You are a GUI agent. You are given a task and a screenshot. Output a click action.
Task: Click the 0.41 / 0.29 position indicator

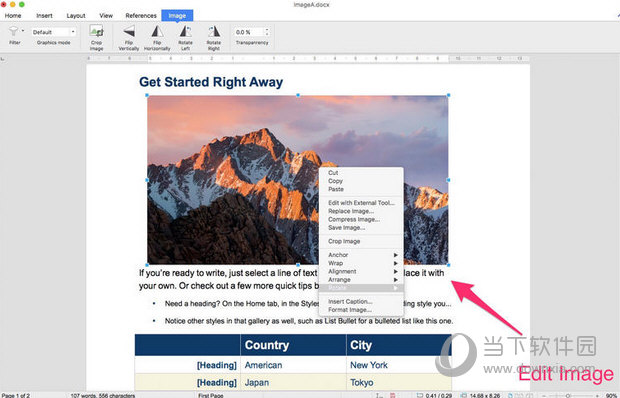(x=435, y=395)
